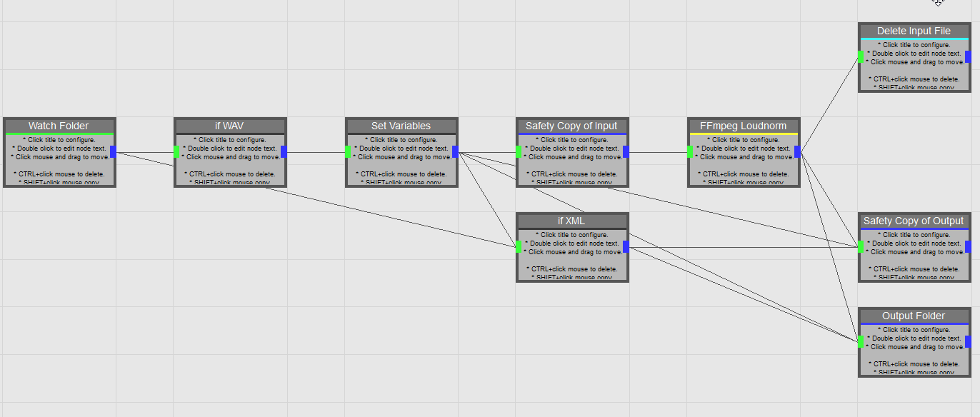Click the if WAV node body text
The width and height of the screenshot is (980, 417).
(229, 161)
